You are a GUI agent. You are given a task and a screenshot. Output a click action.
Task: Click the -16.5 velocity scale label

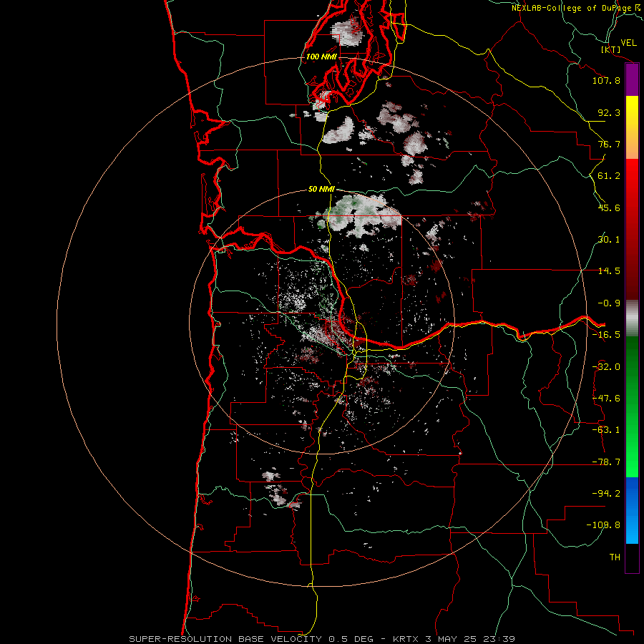(606, 335)
